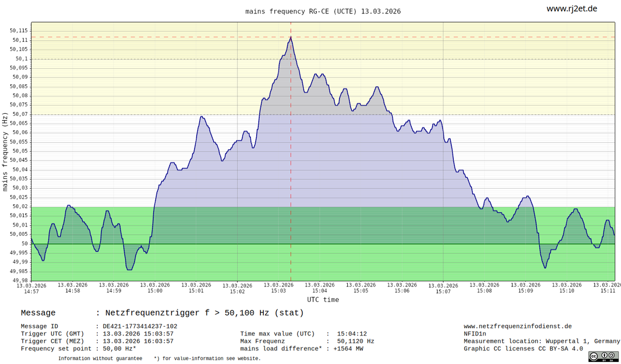Click the 15:05 time axis label
Screen dimensions: 621x364
[x=361, y=287]
